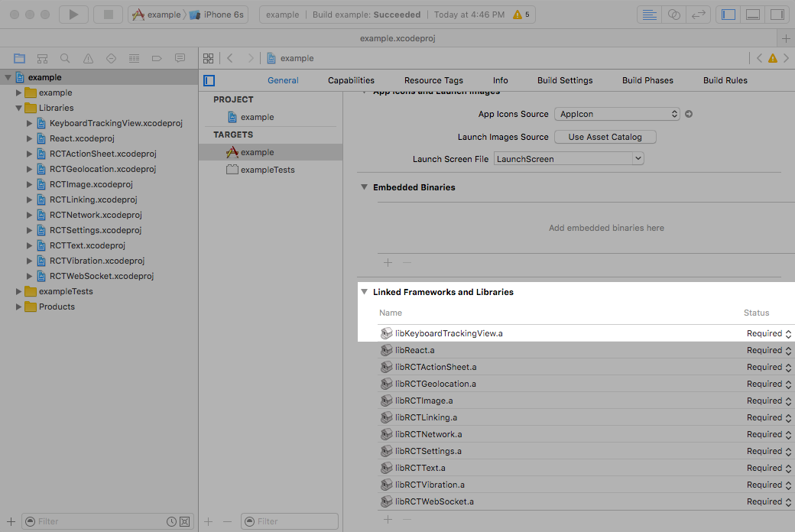Add a linked framework or library

coord(388,520)
